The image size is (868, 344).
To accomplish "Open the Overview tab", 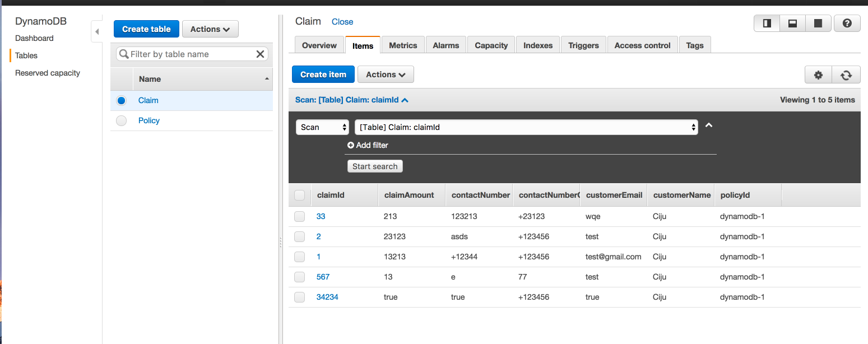I will coord(319,45).
